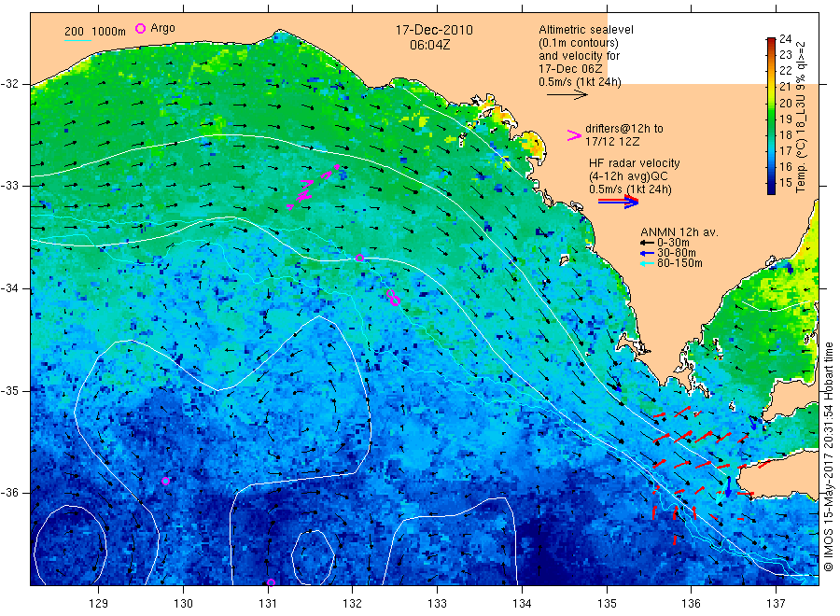Click the 129 longitude axis label
Viewport: 840px width, 616px height.
99,604
